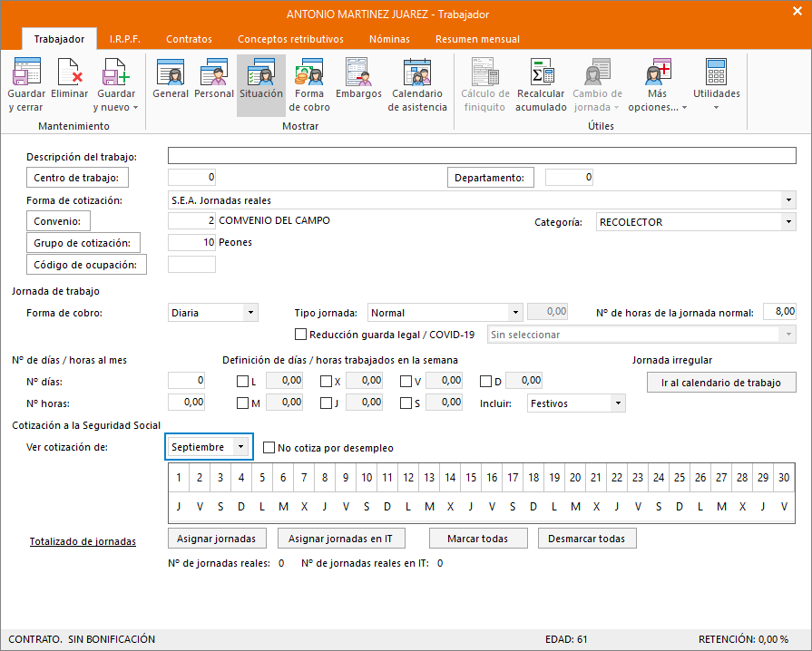Click the Nº horas input field
This screenshot has height=651, width=812.
(186, 402)
